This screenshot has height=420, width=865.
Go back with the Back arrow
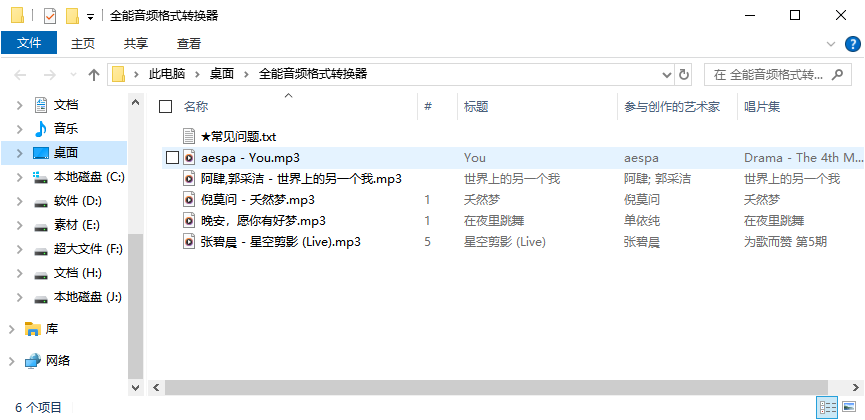pos(20,75)
